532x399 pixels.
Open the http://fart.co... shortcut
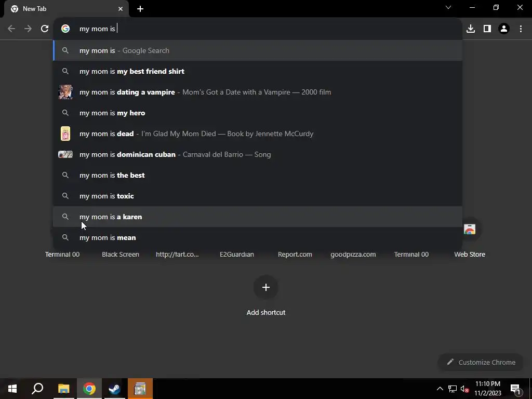click(x=178, y=255)
